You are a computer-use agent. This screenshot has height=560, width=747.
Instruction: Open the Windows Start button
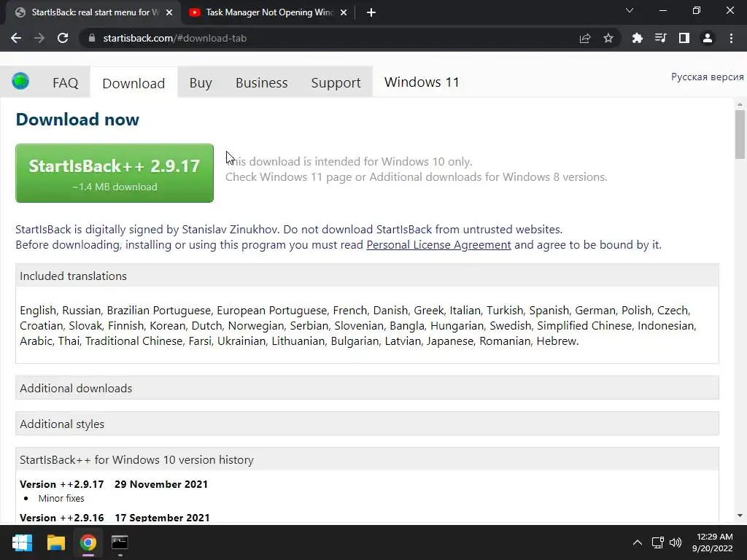pyautogui.click(x=22, y=542)
